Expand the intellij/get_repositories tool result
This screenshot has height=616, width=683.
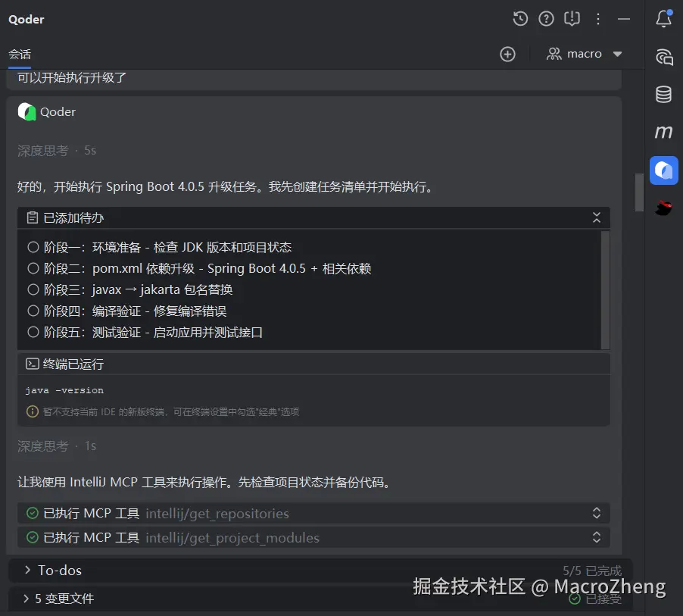point(597,513)
